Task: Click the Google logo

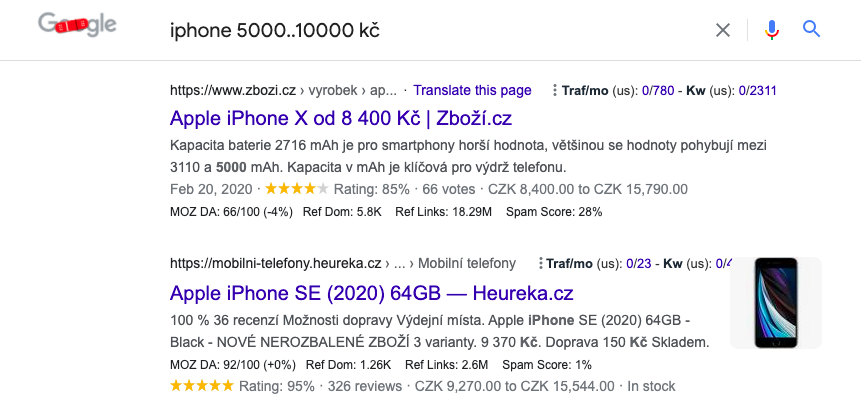Action: (77, 24)
